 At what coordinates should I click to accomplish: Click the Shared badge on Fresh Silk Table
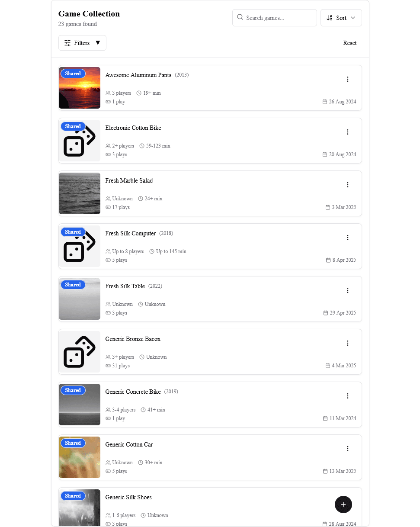pyautogui.click(x=73, y=285)
